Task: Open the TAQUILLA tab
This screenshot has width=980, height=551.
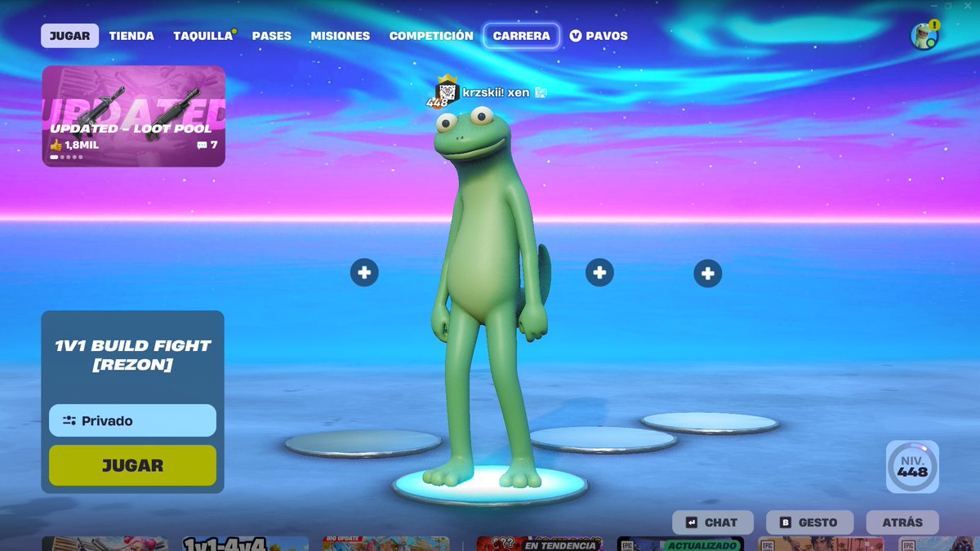Action: point(203,36)
